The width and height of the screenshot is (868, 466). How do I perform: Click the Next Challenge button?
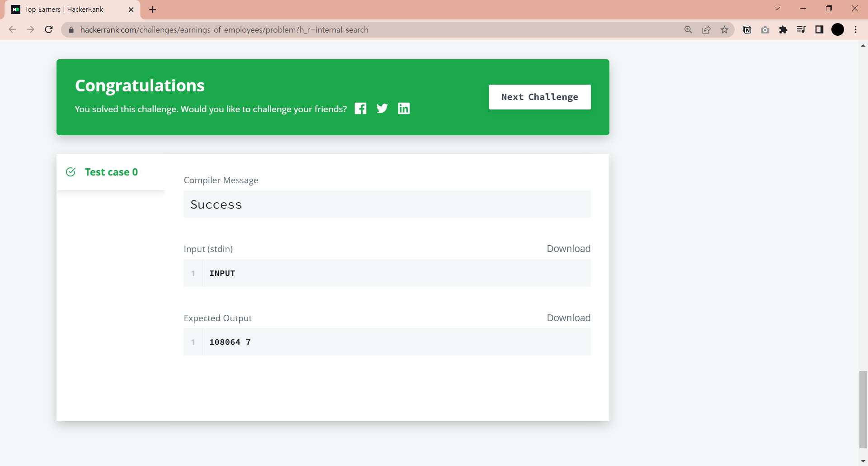click(x=540, y=97)
